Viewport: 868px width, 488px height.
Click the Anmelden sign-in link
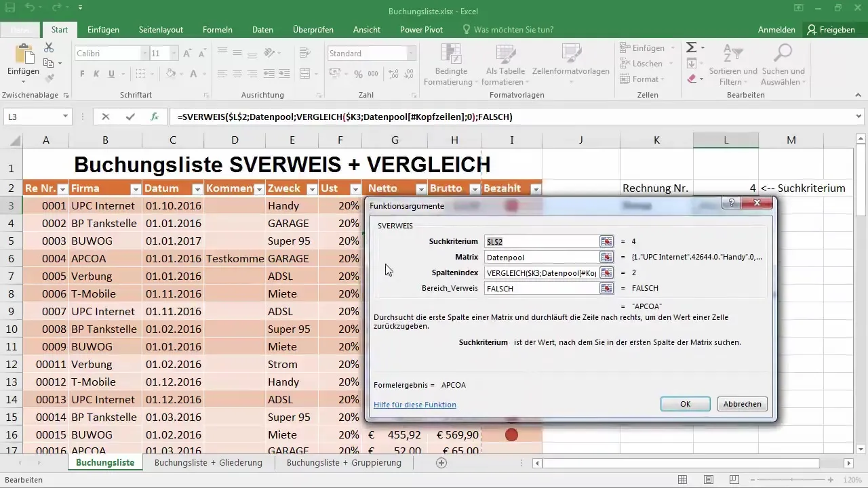[776, 30]
